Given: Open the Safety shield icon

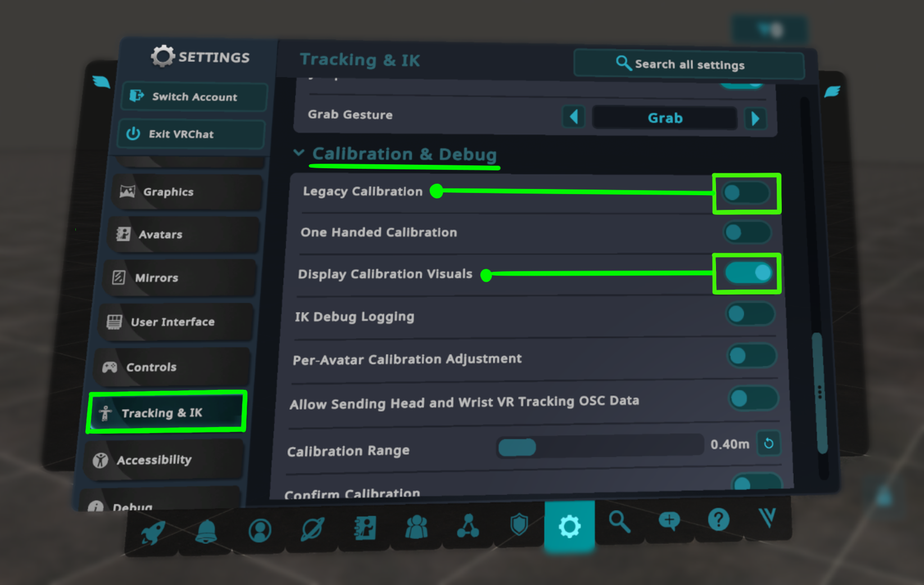Looking at the screenshot, I should tap(519, 525).
